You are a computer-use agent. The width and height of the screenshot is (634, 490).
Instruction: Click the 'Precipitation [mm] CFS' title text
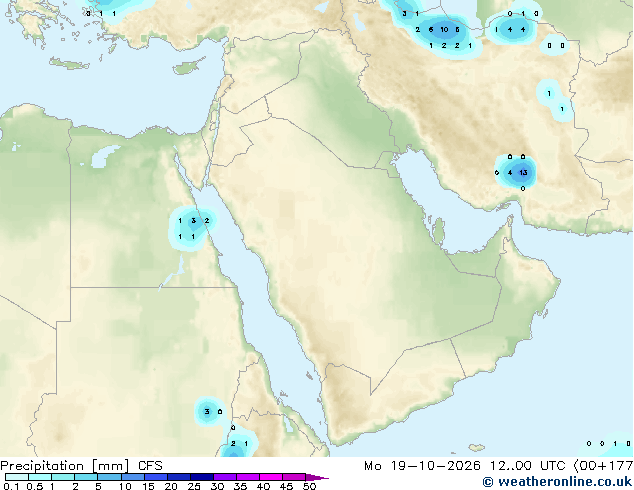tap(81, 466)
